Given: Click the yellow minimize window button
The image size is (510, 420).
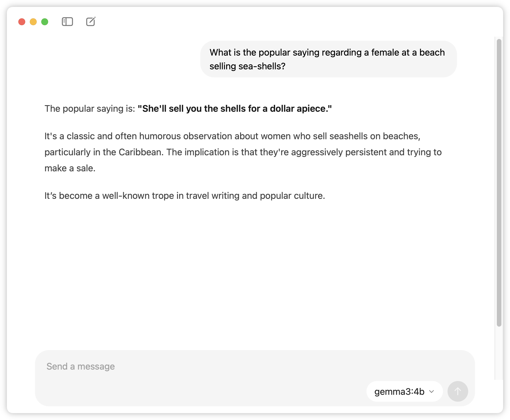Looking at the screenshot, I should pyautogui.click(x=33, y=22).
